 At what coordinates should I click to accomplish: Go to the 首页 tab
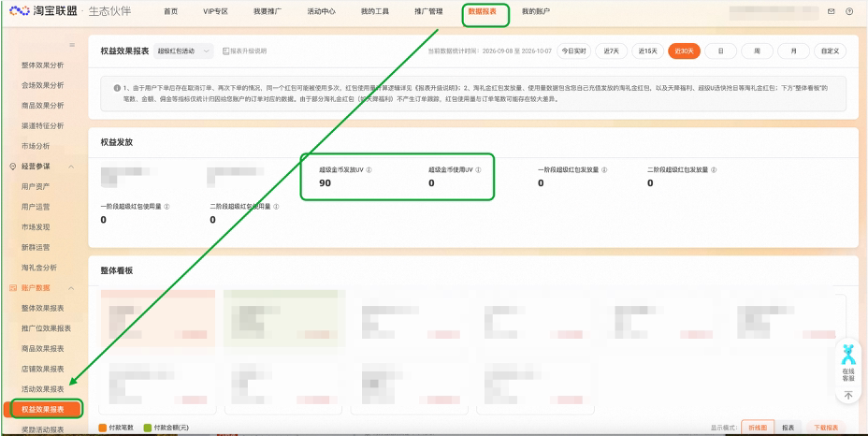click(171, 11)
